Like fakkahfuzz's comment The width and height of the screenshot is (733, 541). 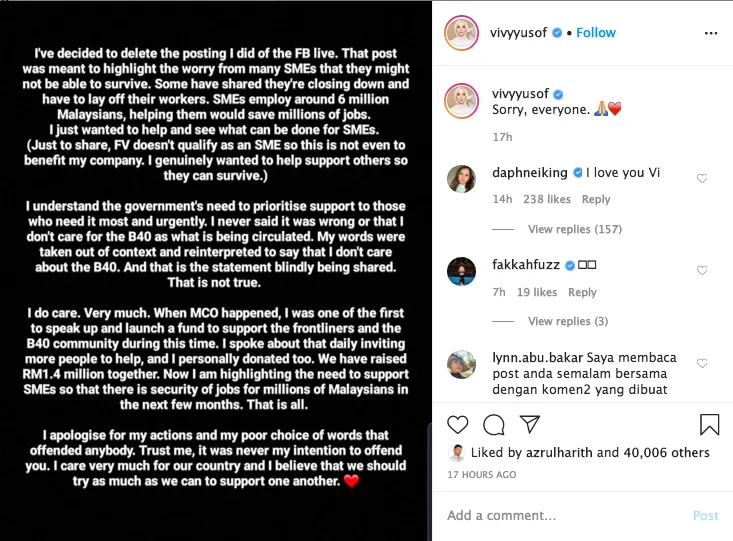click(702, 271)
